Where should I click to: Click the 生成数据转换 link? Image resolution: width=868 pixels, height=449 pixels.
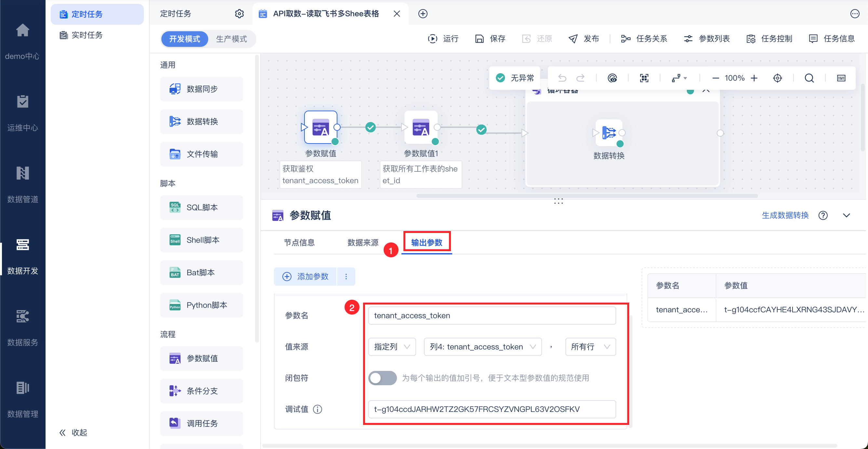[785, 215]
